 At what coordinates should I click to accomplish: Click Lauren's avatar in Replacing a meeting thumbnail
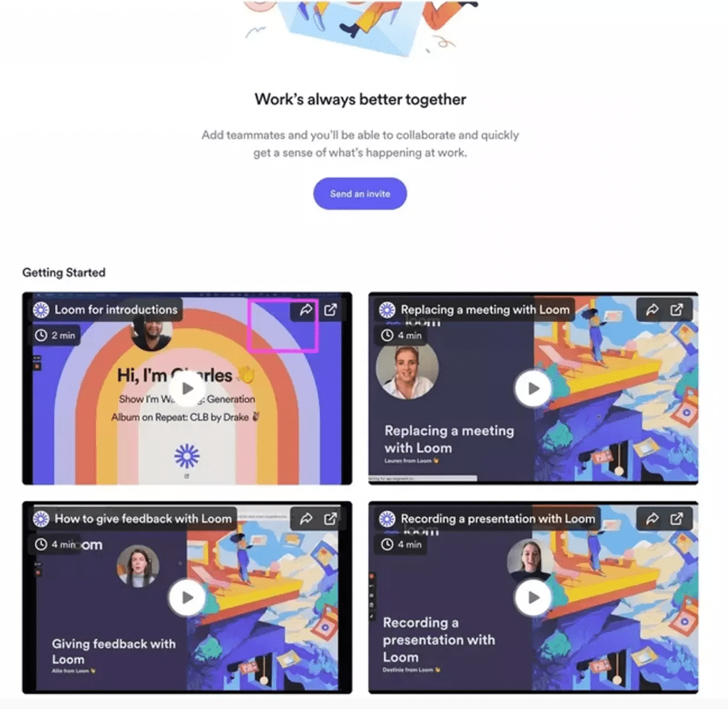[407, 371]
